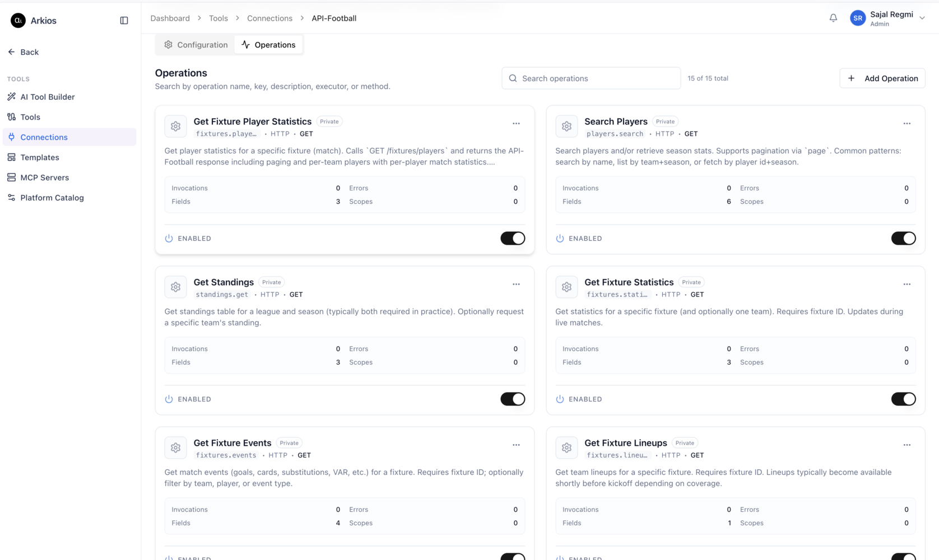This screenshot has height=560, width=939.
Task: Open Tools in the sidebar
Action: [69, 117]
